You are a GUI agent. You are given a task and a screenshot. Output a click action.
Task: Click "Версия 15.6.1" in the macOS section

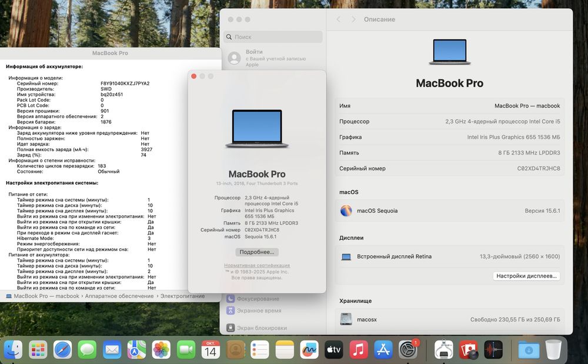[x=542, y=211]
